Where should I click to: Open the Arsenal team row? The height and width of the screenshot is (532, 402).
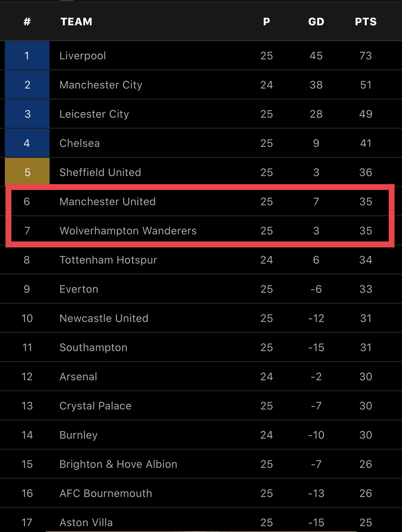[78, 377]
